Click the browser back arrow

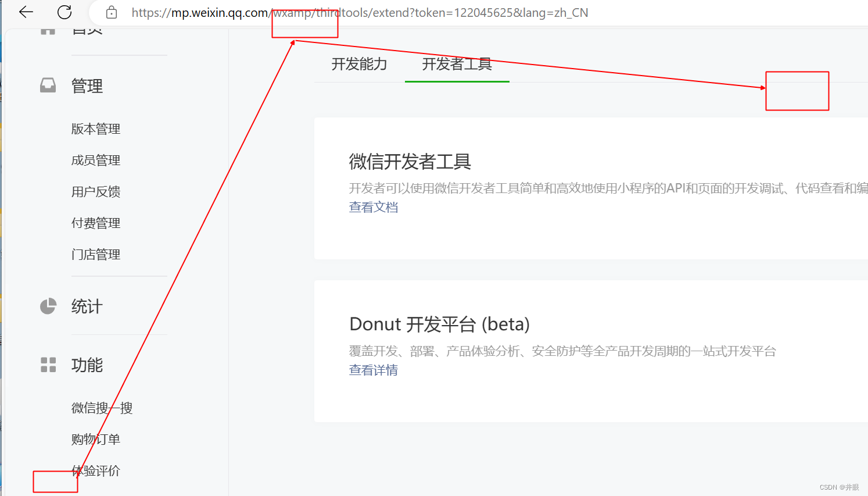pos(26,12)
